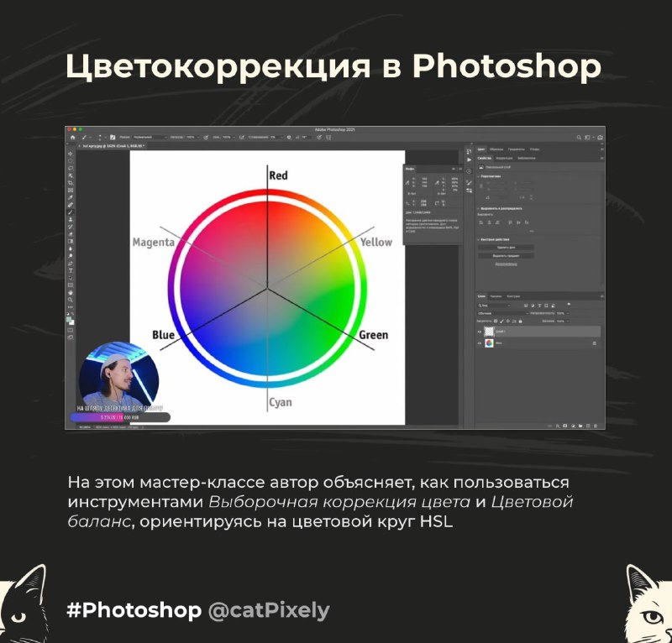Screen dimensions: 672x643
Task: Toggle visibility of the Фон layer
Action: (x=480, y=343)
